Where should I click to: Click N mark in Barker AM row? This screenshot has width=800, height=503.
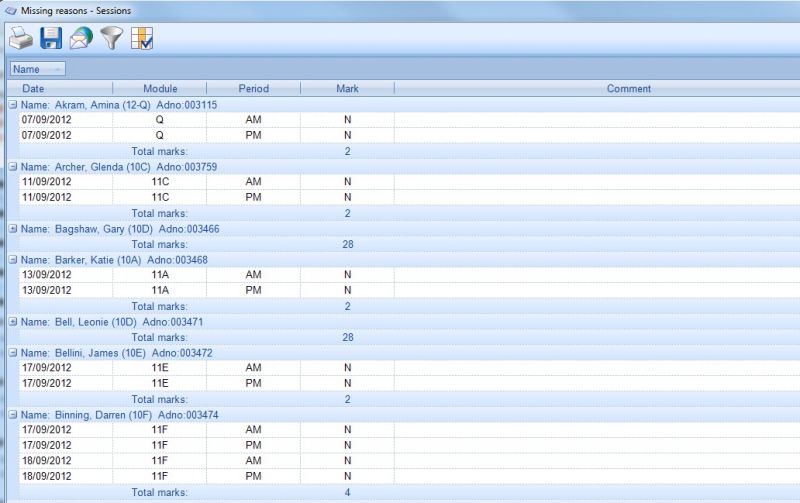[347, 274]
